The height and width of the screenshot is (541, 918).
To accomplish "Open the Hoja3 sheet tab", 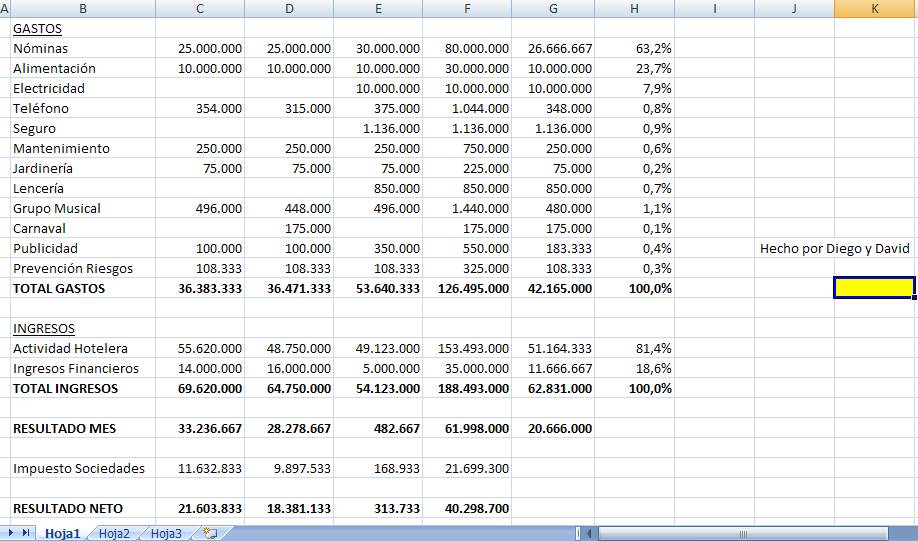I will [x=166, y=533].
